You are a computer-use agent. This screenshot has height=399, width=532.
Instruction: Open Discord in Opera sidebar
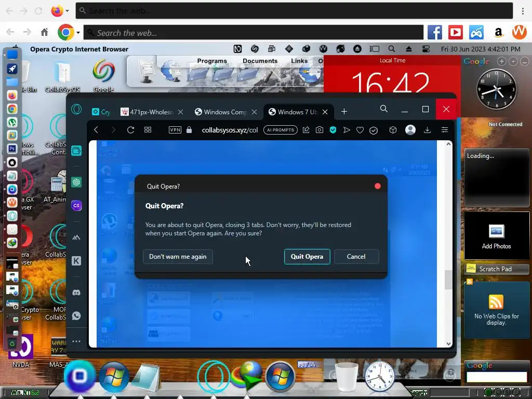tap(76, 292)
